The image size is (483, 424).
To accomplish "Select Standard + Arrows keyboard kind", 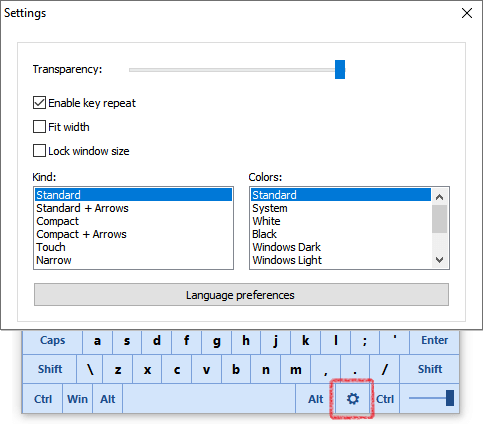I will 133,208.
